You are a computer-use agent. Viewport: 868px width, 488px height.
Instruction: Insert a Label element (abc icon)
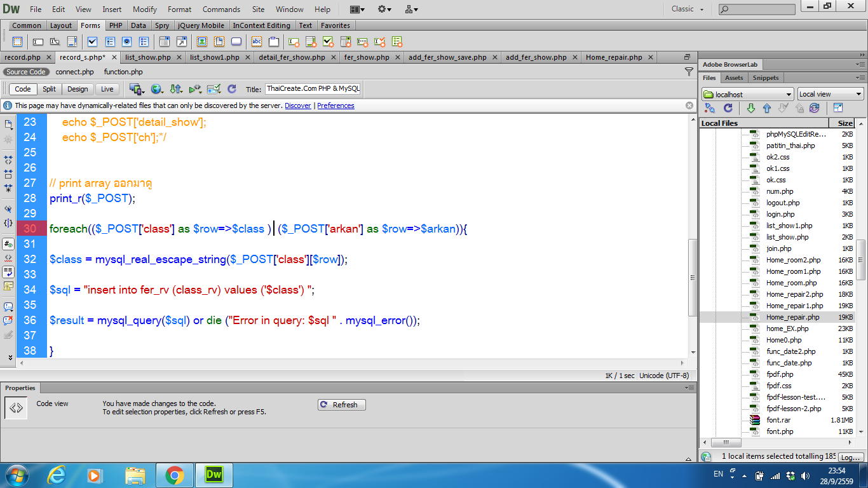257,42
